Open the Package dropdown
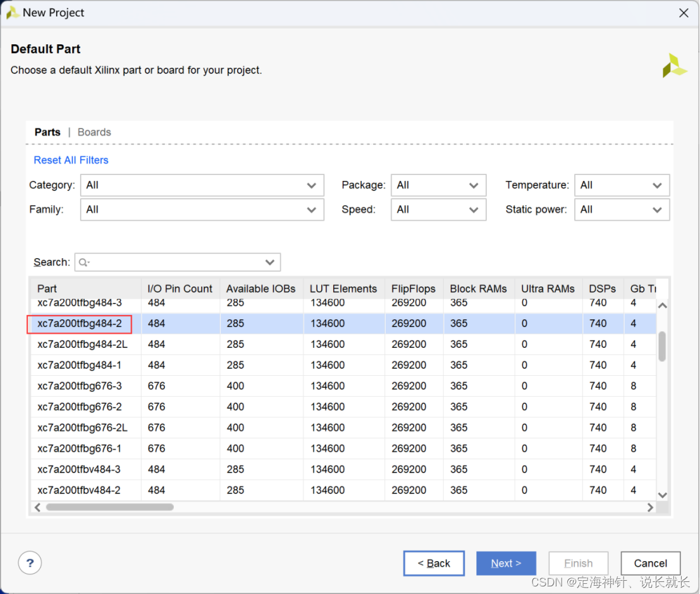The image size is (700, 594). [438, 185]
